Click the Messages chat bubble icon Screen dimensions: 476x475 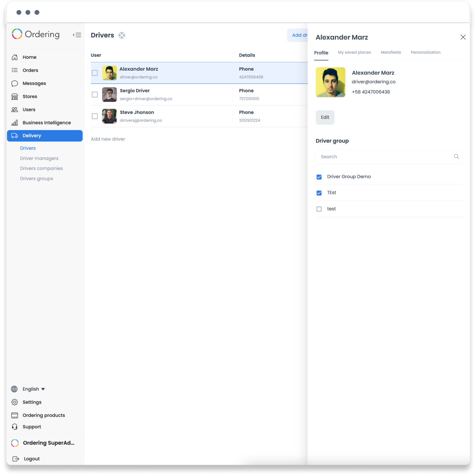(15, 83)
